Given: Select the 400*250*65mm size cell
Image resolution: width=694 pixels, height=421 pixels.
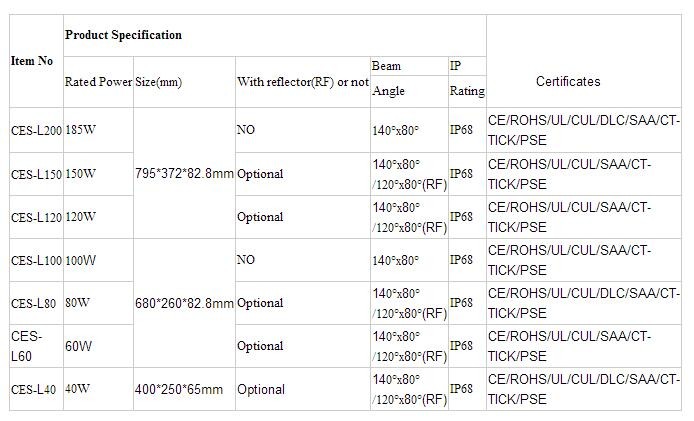Looking at the screenshot, I should (184, 389).
